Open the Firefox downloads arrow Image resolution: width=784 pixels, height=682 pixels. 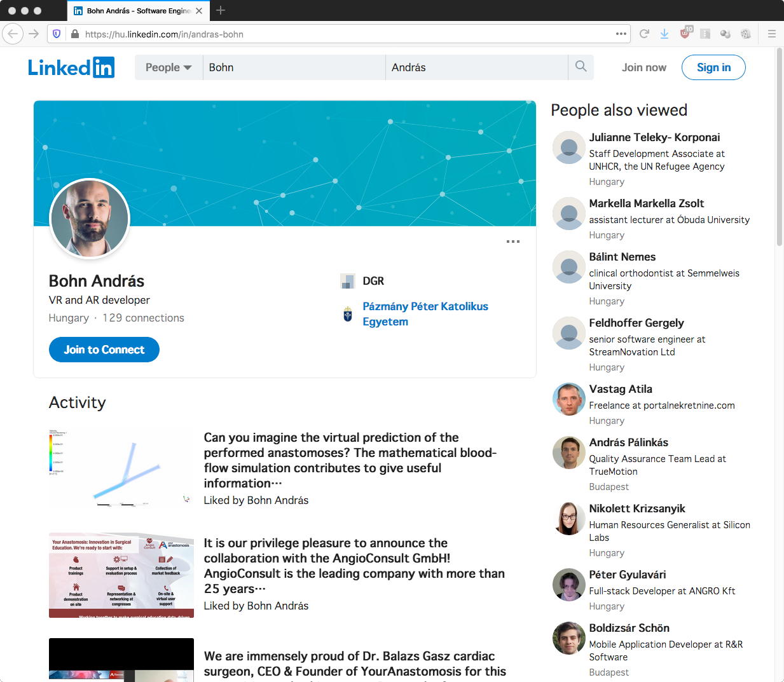point(664,34)
